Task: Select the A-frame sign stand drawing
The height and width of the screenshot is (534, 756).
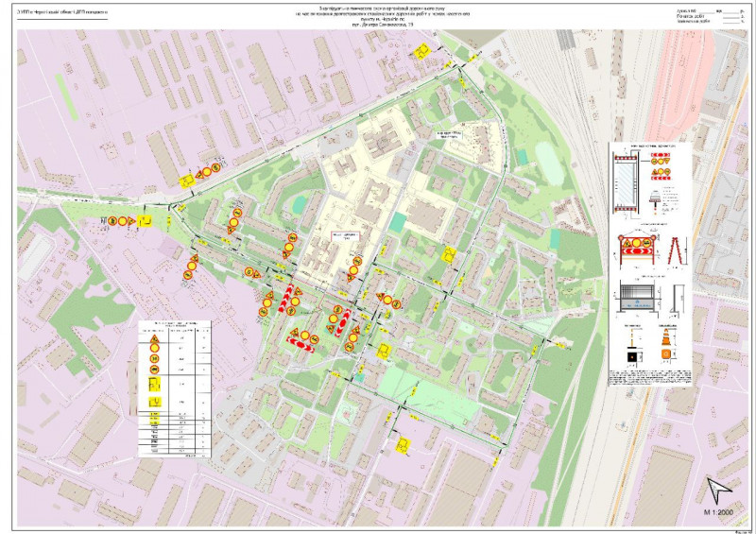Action: (x=677, y=249)
